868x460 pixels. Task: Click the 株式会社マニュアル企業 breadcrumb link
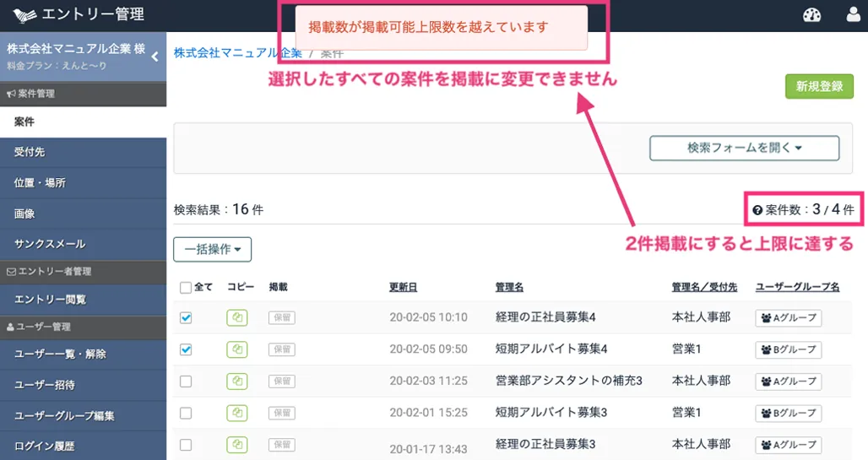[x=237, y=52]
